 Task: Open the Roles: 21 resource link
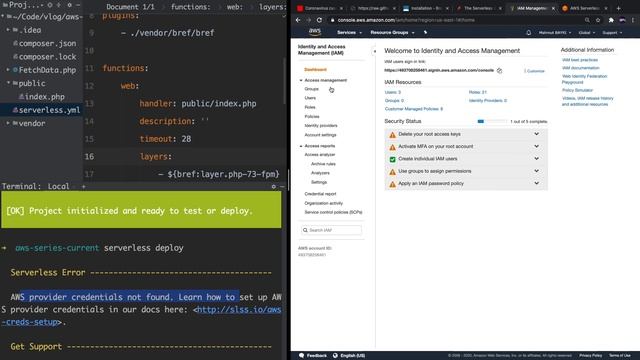coord(478,92)
